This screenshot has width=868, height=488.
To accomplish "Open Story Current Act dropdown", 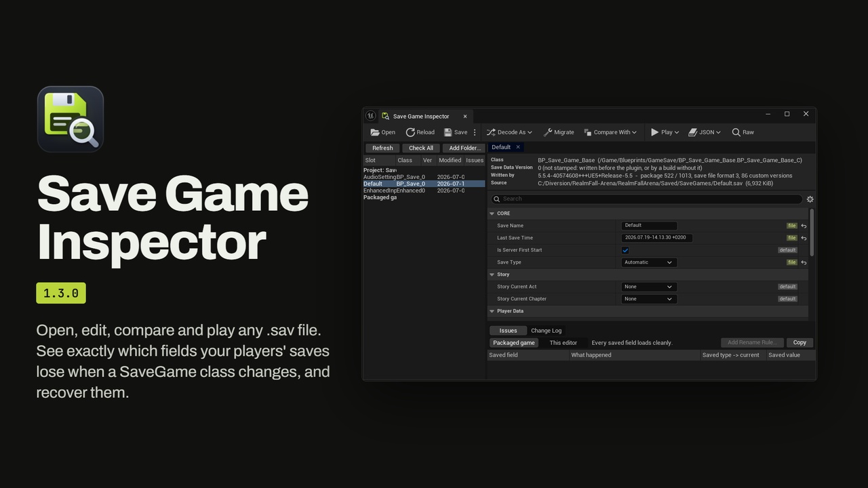I will pyautogui.click(x=649, y=287).
